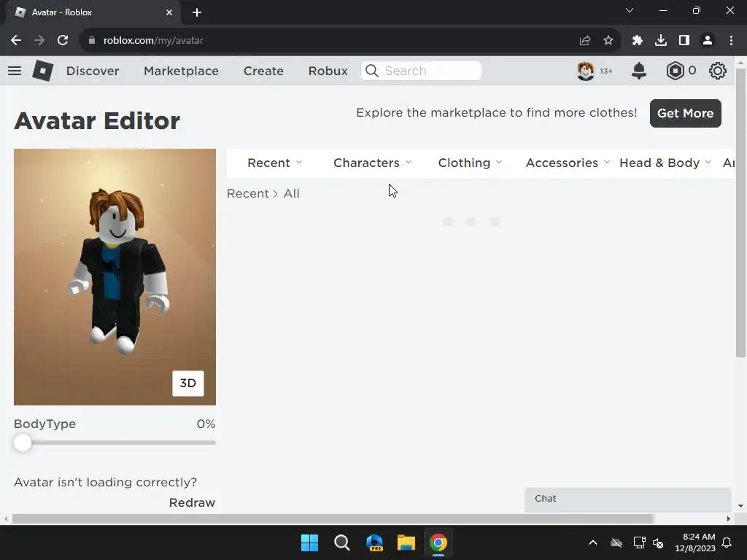
Task: Open the tab search chevron in the title bar
Action: click(x=630, y=10)
